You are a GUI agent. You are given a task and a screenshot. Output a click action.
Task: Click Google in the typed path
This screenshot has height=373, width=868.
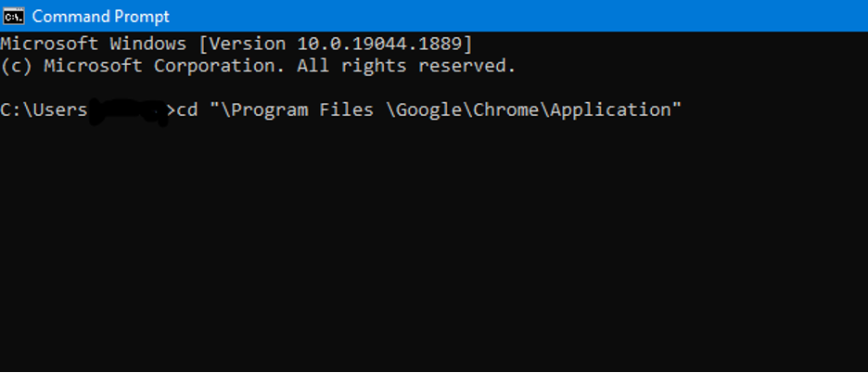coord(429,110)
